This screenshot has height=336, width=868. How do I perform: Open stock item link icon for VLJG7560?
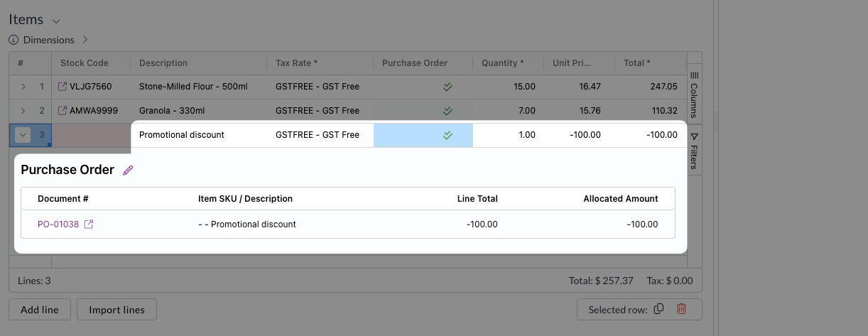pyautogui.click(x=63, y=87)
